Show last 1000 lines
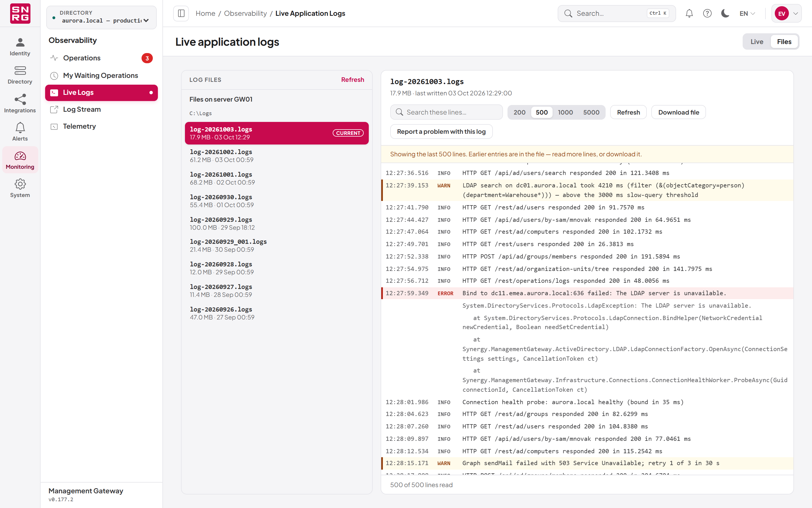Screen dimensions: 812x508 point(565,112)
